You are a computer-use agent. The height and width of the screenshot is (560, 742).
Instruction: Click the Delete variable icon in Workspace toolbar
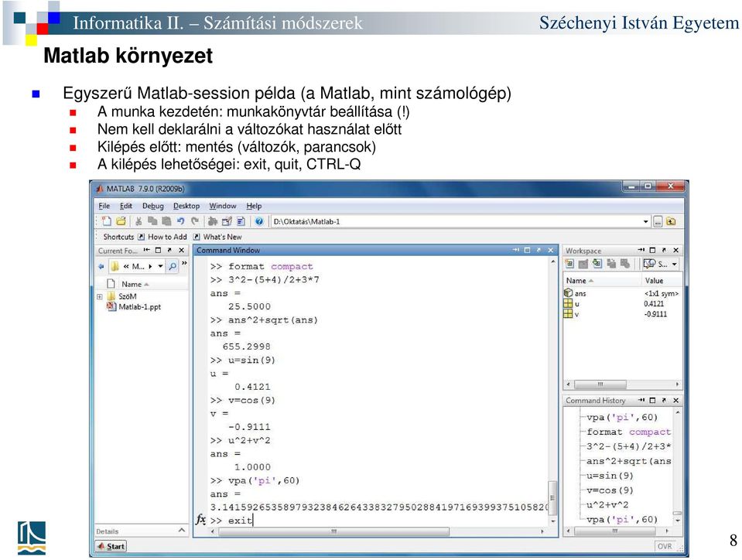tap(624, 264)
